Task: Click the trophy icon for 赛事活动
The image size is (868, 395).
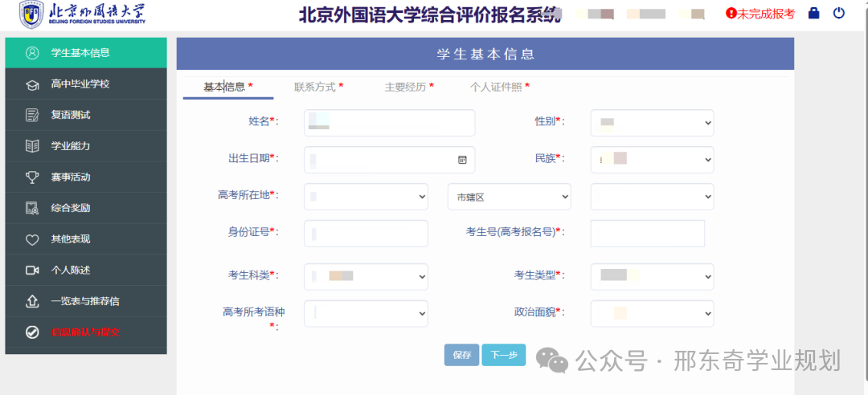Action: pyautogui.click(x=32, y=177)
